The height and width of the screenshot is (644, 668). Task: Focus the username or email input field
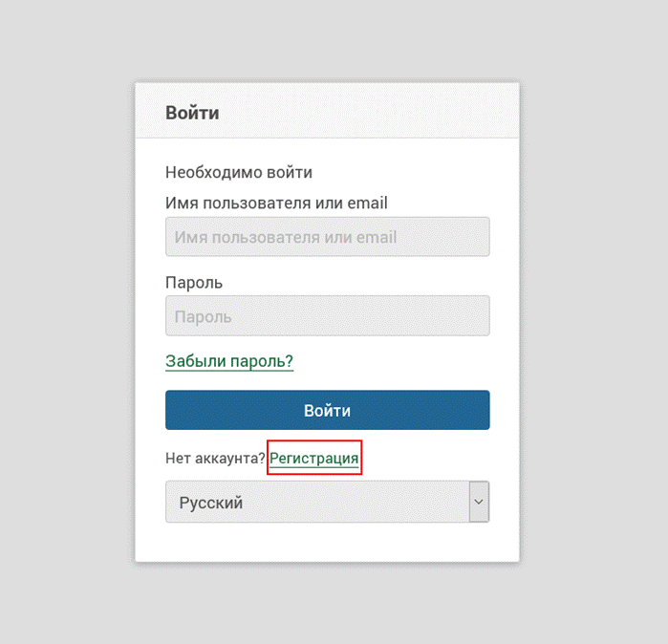coord(327,237)
